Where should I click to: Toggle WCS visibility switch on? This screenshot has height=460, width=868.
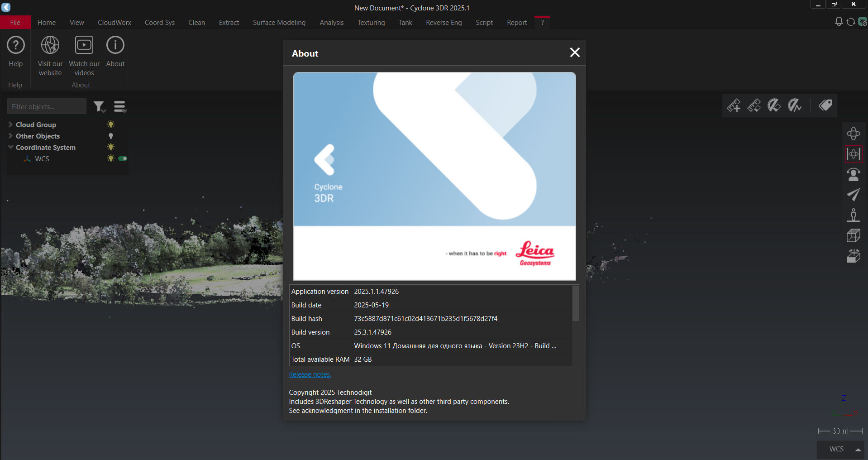(122, 158)
